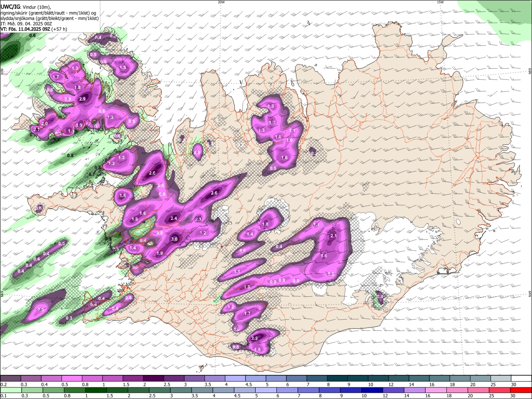Click the '0.1' label on the rain legend
The width and height of the screenshot is (532, 399).
(x=4, y=396)
